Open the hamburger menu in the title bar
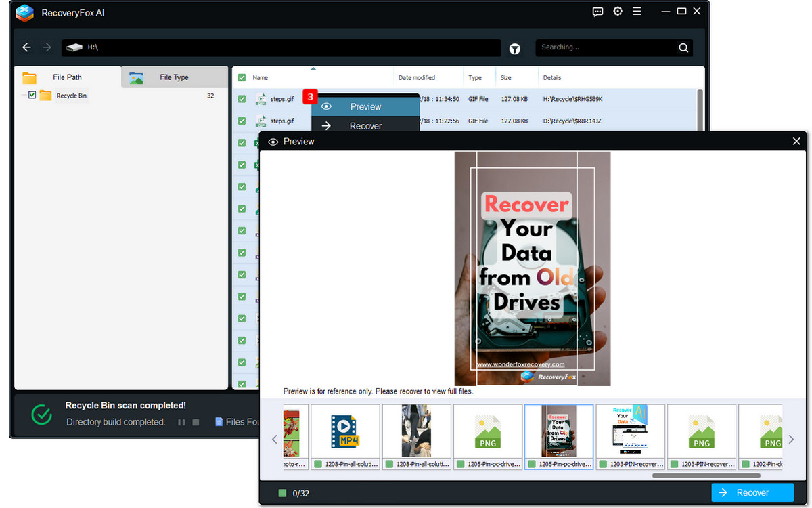This screenshot has width=812, height=508. click(637, 12)
